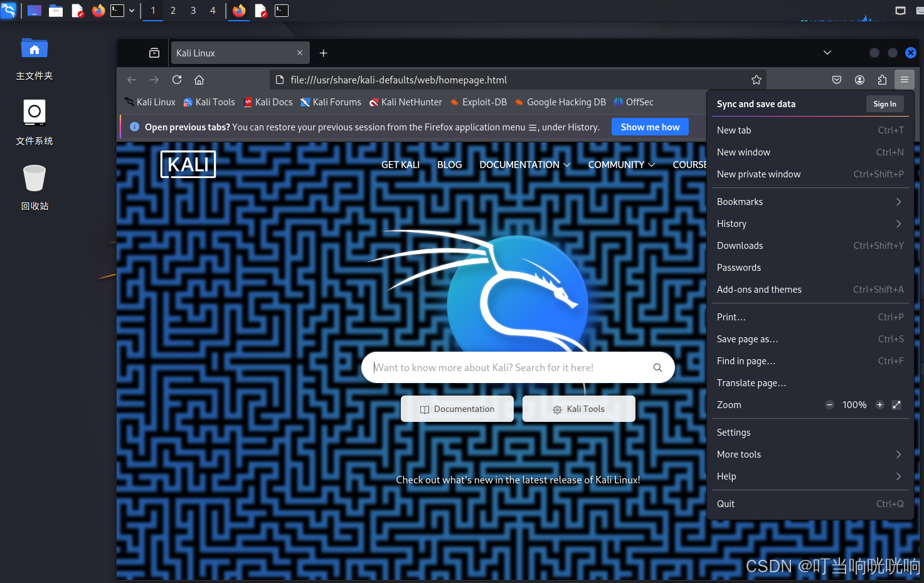Expand the Bookmarks submenu
The image size is (924, 583).
click(810, 202)
